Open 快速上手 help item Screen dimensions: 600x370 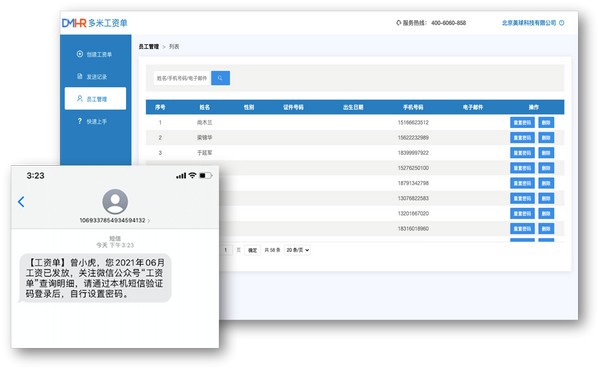[x=92, y=121]
